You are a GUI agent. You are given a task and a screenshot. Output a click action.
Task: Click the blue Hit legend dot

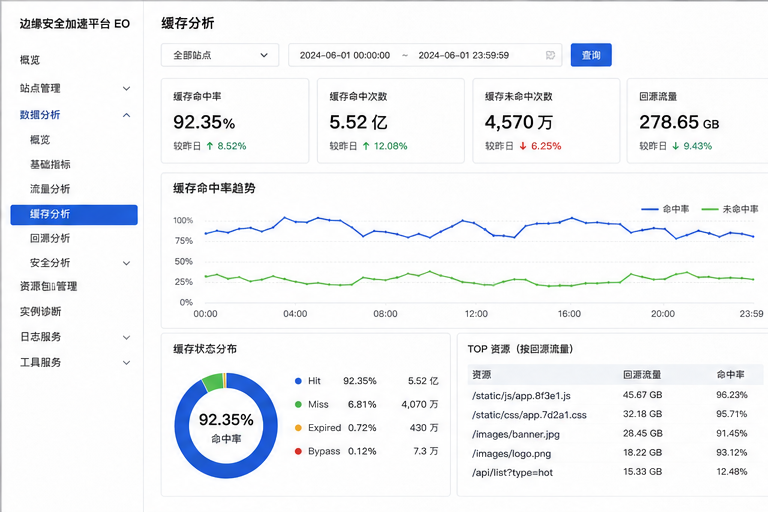tap(298, 381)
